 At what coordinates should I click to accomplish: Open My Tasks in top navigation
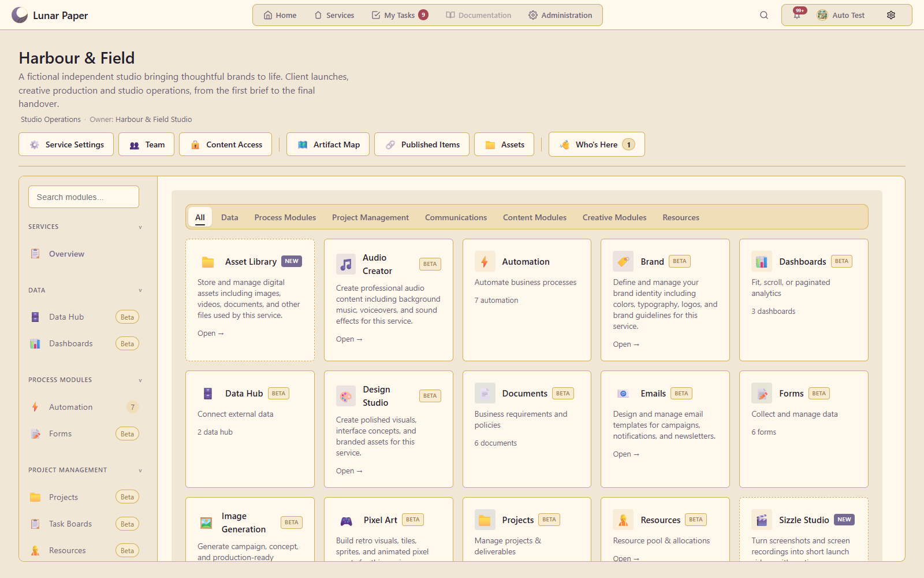click(400, 15)
